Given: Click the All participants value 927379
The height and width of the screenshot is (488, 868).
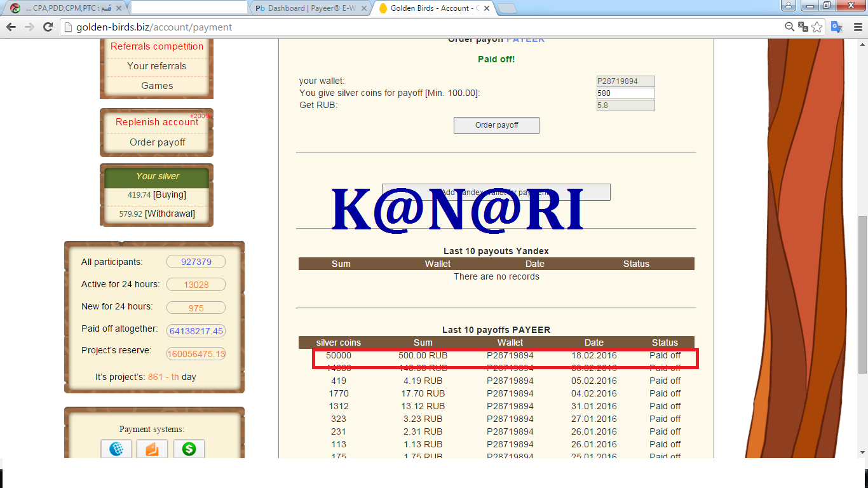Looking at the screenshot, I should point(196,262).
